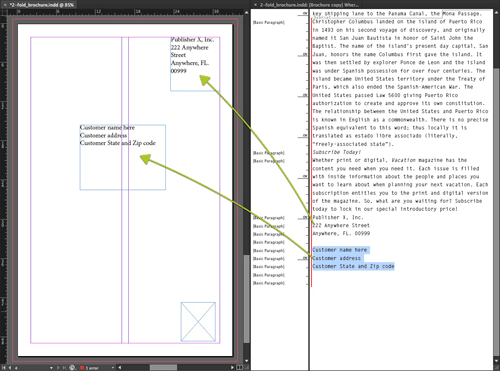Screen dimensions: 500x371
Task: Click the split layout view icon
Action: coord(239,368)
